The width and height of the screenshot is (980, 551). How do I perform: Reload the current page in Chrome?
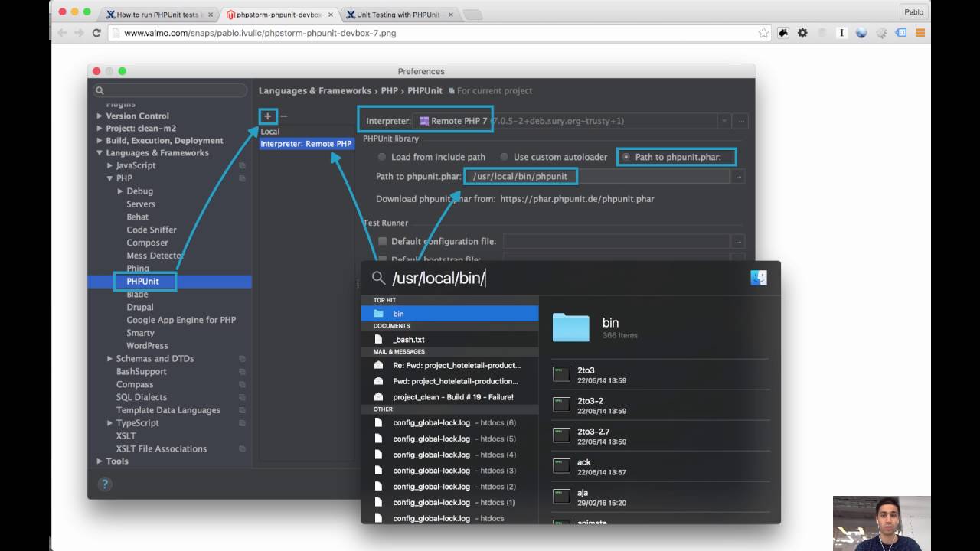(x=96, y=33)
